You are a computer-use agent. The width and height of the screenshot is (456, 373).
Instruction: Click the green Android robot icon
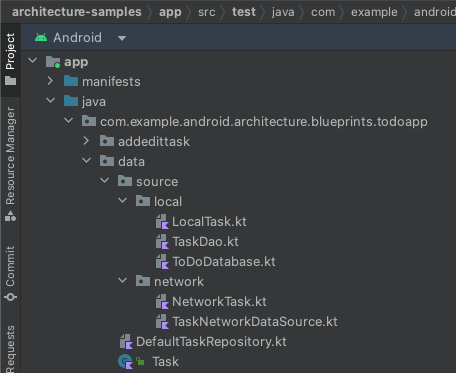click(x=41, y=37)
